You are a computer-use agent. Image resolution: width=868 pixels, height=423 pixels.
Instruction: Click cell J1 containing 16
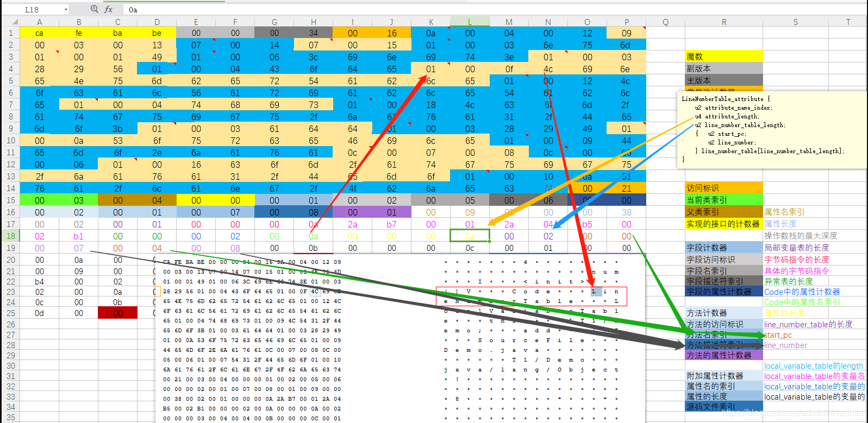click(x=392, y=33)
